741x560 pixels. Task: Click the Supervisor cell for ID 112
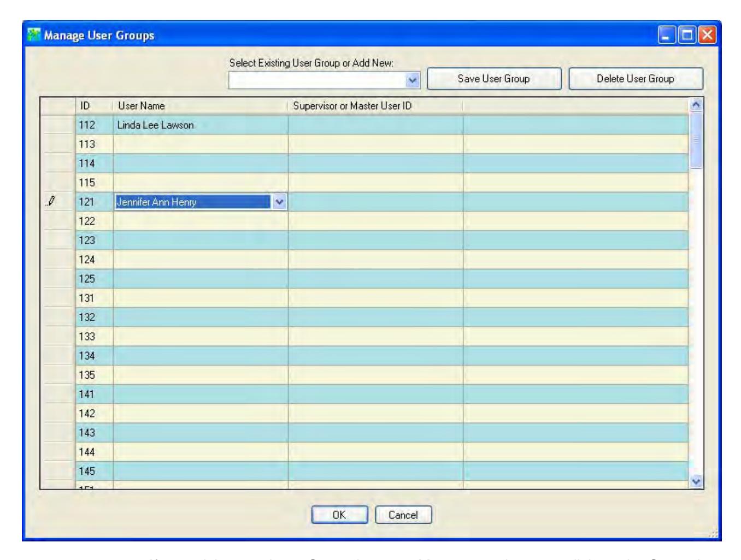(x=375, y=125)
